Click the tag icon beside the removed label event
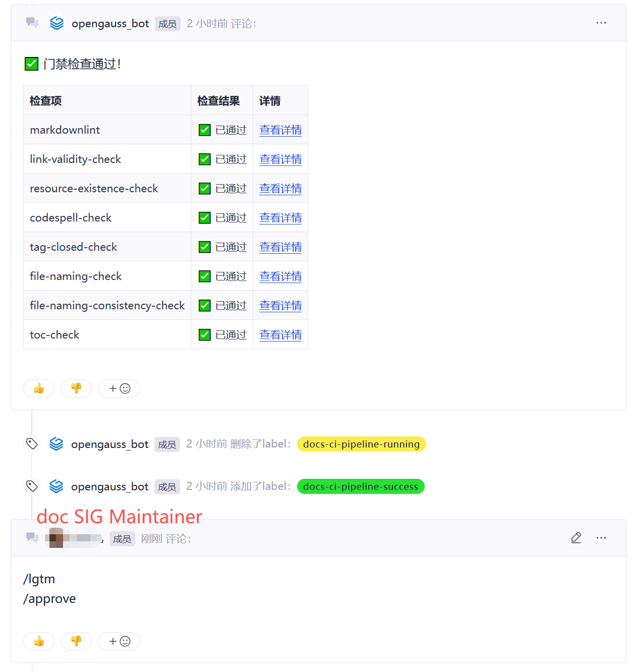Image resolution: width=632 pixels, height=672 pixels. (32, 444)
